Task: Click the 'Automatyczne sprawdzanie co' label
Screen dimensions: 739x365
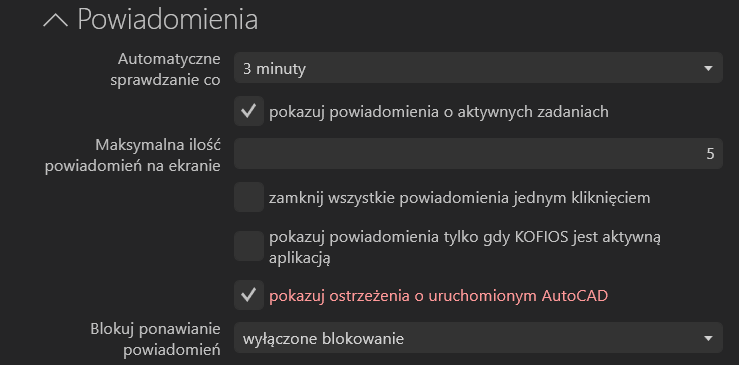Action: [x=165, y=69]
